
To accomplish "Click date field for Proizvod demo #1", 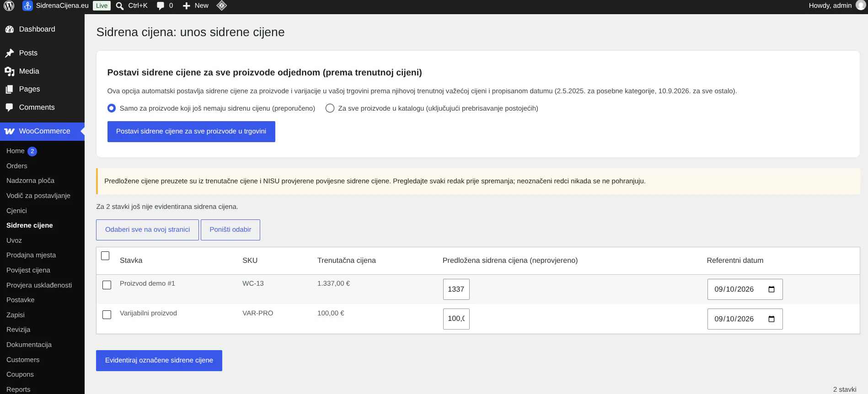I will 745,289.
